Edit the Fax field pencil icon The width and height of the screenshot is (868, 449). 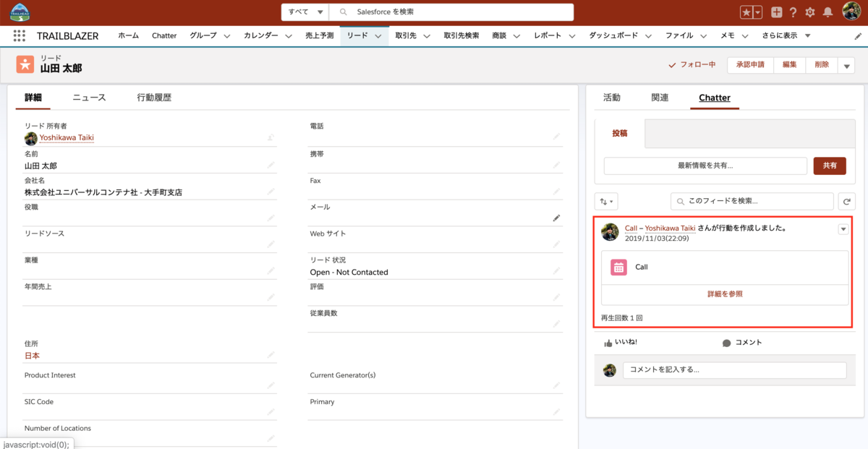point(556,192)
